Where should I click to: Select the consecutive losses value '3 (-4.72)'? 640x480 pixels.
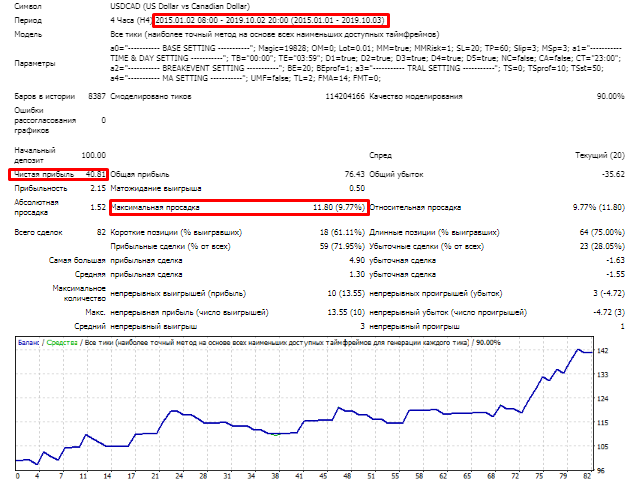(609, 293)
